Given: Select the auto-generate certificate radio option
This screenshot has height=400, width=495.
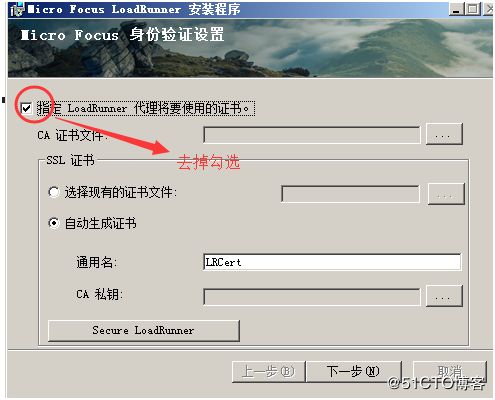Looking at the screenshot, I should (54, 223).
